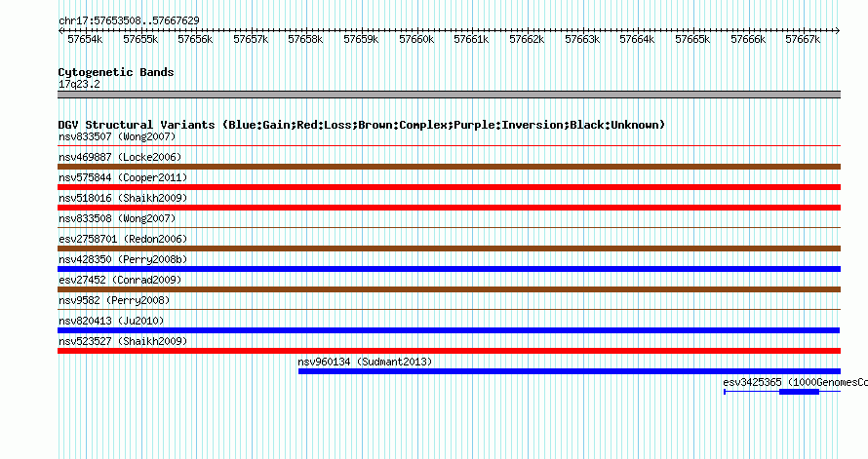The image size is (868, 459).
Task: Click the 57658k ruler tick label
Action: click(x=305, y=39)
